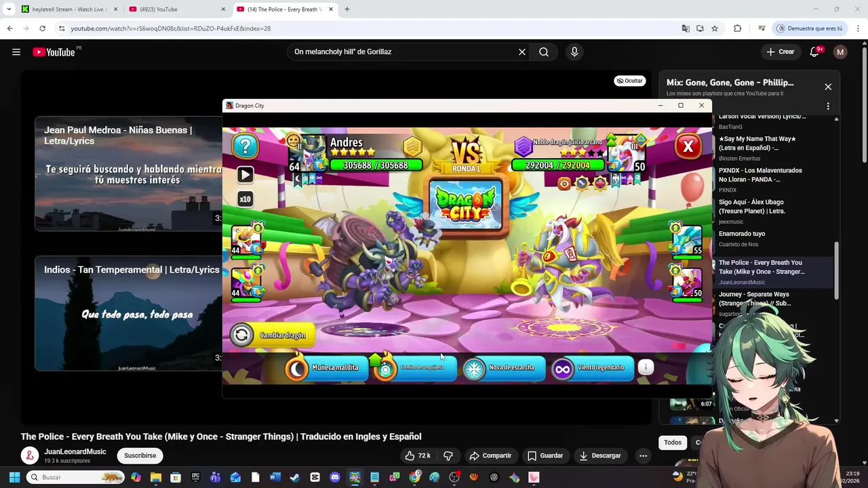Click the Suscribirse button
This screenshot has height=488, width=868.
pos(140,455)
